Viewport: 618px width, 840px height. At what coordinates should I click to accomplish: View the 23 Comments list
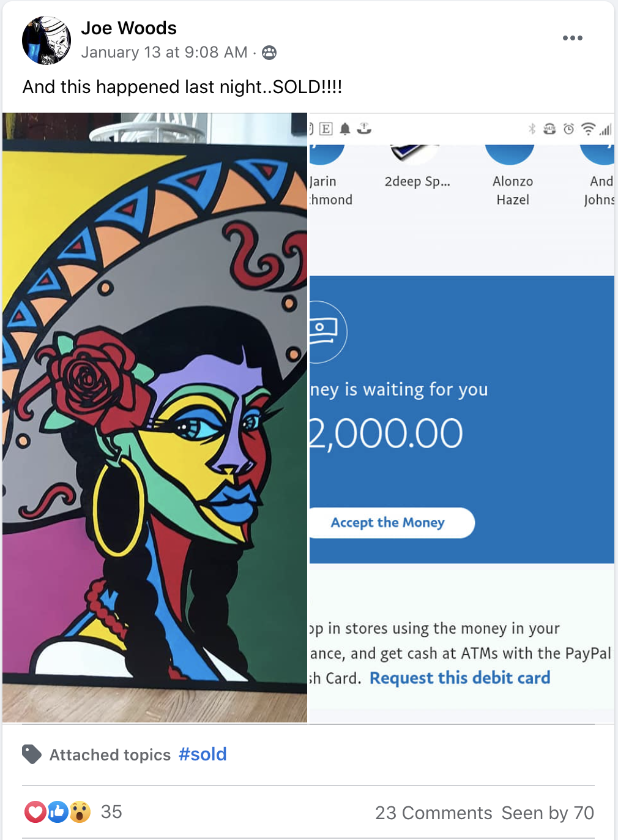433,812
